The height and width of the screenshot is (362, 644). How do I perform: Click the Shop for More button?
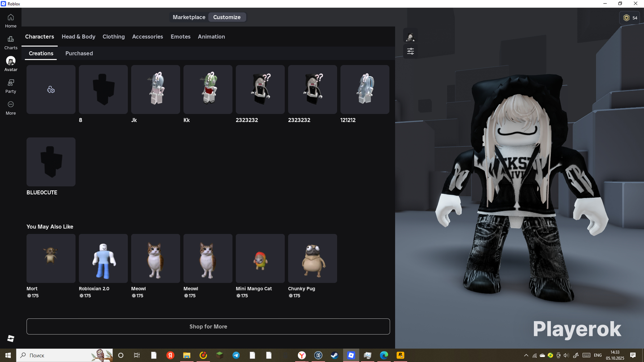[x=208, y=327]
